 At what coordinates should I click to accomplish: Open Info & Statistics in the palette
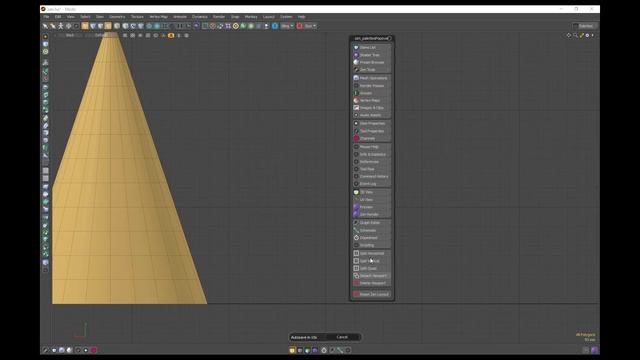(x=371, y=154)
